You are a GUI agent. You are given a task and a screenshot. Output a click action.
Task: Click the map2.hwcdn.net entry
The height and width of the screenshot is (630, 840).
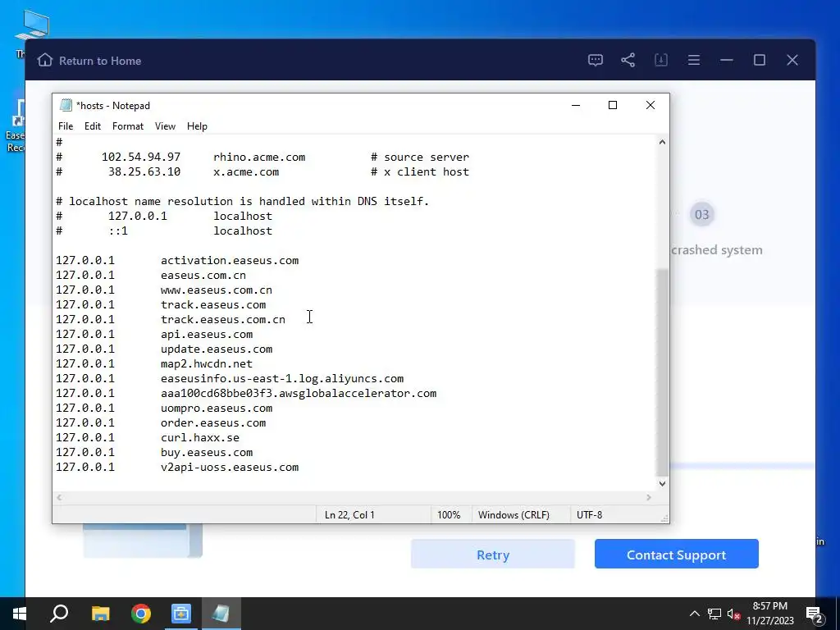point(207,363)
